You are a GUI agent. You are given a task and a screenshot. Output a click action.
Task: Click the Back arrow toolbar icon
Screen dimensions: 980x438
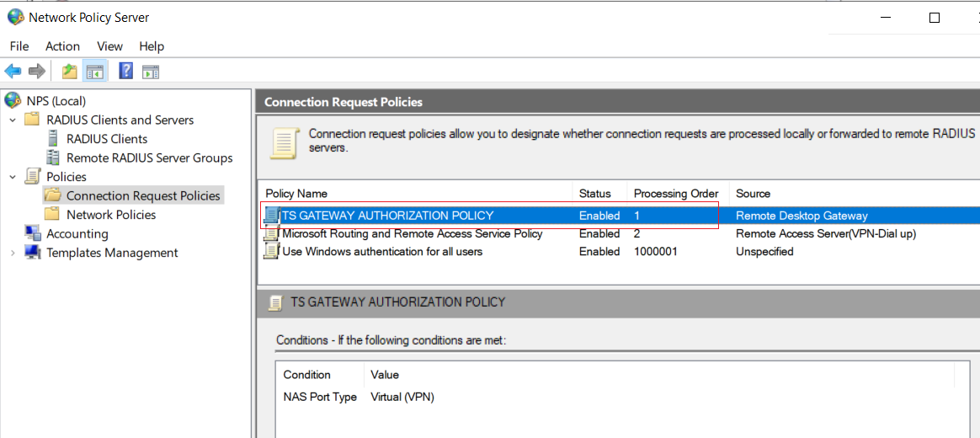13,72
